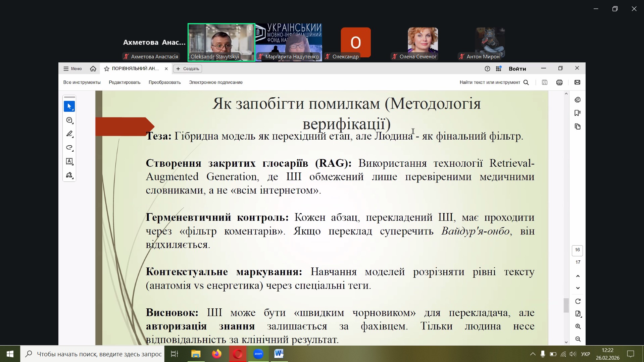
Task: Select the text box tool
Action: pyautogui.click(x=69, y=161)
